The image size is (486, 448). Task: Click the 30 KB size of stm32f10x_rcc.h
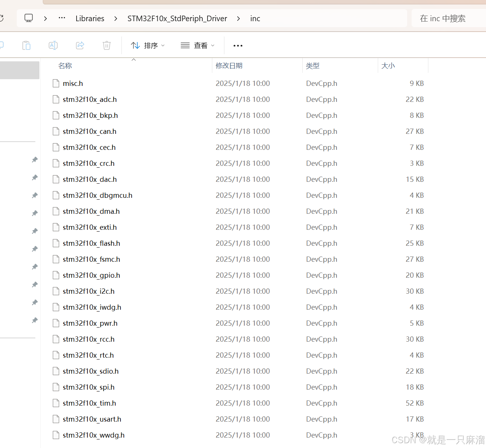click(x=415, y=339)
